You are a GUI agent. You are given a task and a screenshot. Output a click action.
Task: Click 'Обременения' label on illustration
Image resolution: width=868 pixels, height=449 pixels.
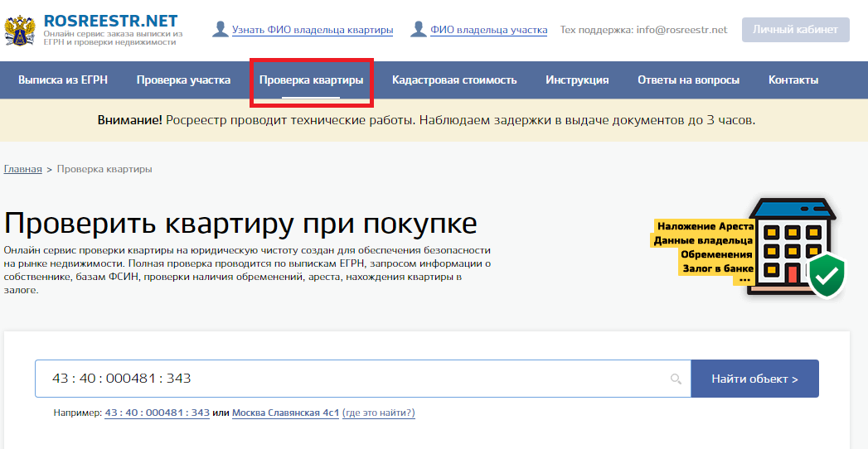[716, 255]
